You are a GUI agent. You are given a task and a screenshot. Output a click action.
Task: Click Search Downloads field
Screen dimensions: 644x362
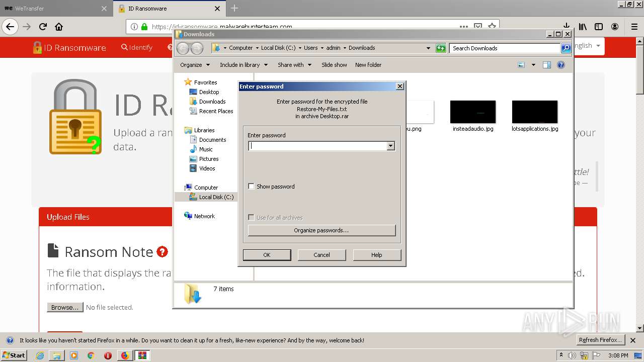coord(505,48)
